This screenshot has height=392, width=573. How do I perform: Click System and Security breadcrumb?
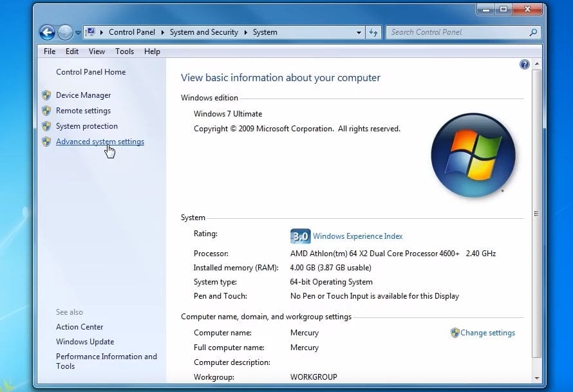point(204,32)
